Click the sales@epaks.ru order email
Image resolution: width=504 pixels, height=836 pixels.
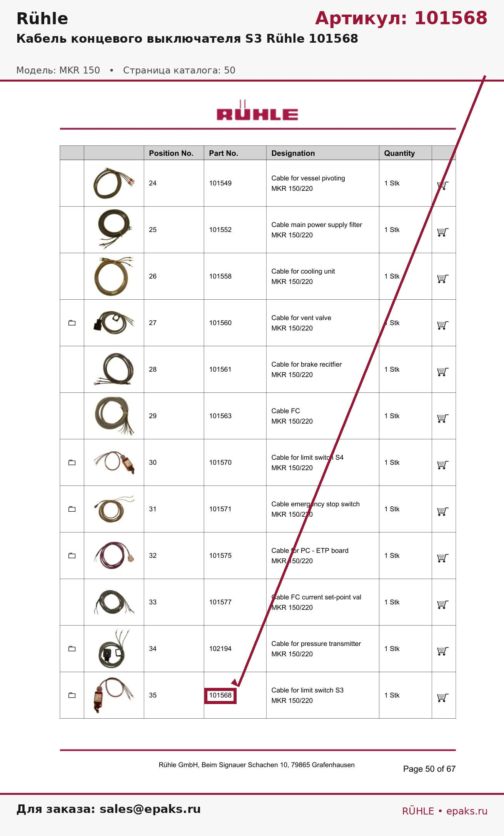coord(150,809)
